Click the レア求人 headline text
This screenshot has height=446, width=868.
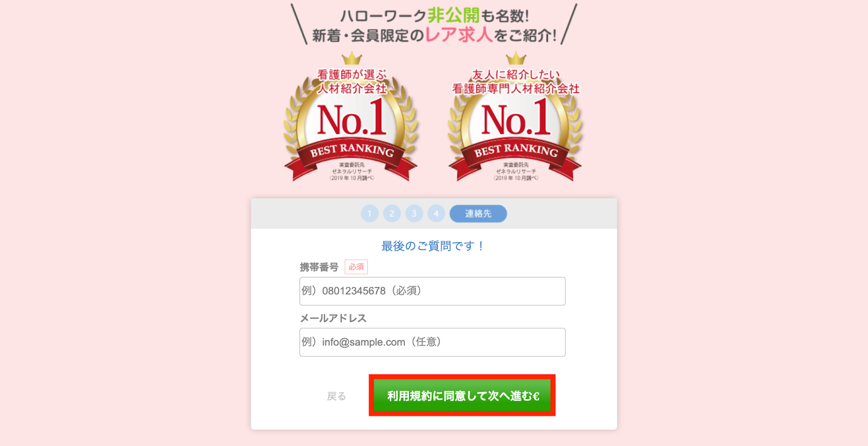(459, 35)
